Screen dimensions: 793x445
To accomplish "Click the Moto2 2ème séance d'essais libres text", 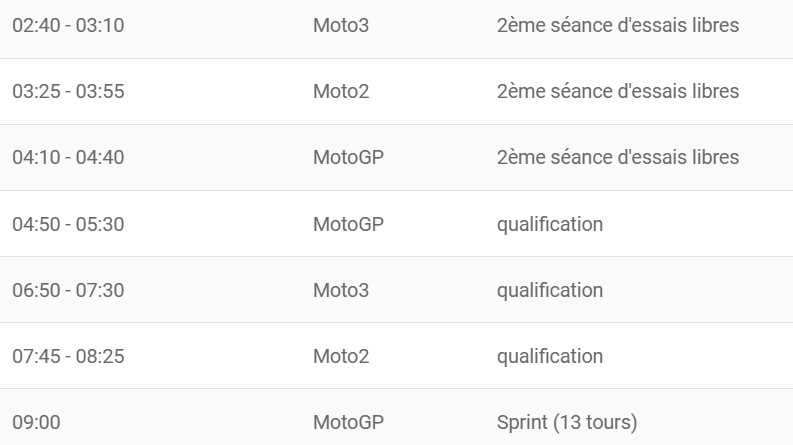I will click(618, 92).
